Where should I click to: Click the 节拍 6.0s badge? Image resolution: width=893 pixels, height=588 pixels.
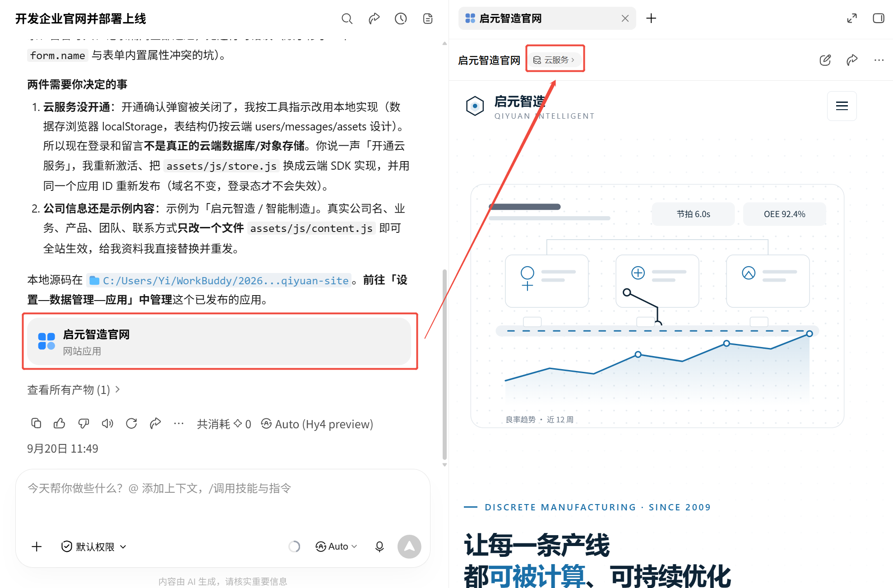pos(693,214)
